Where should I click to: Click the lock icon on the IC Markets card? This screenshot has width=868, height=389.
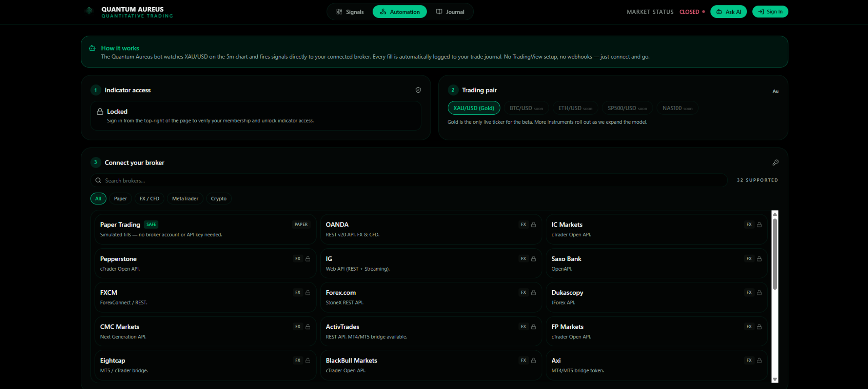pos(759,225)
